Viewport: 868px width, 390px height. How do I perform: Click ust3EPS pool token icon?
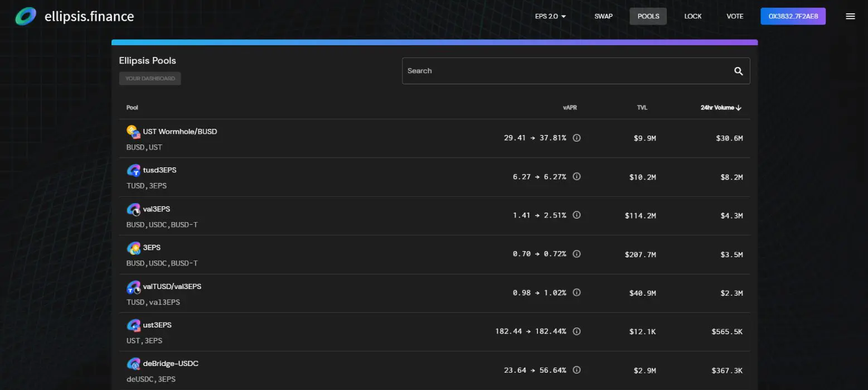pyautogui.click(x=133, y=325)
